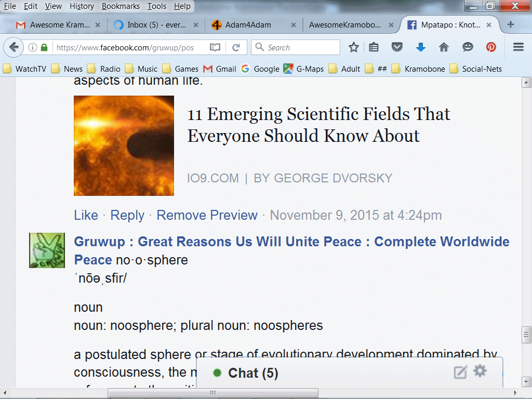Viewport: 532px width, 399px height.
Task: Open the Help menu
Action: pos(182,6)
